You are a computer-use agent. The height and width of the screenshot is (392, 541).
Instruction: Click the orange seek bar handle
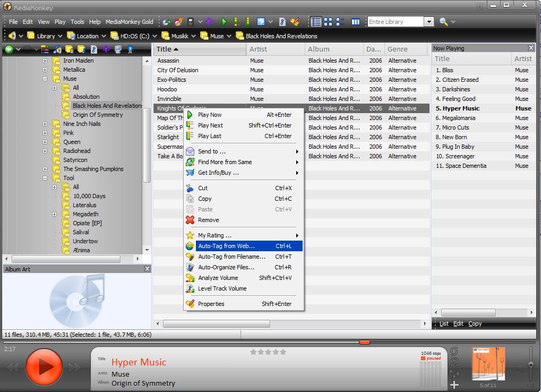[365, 342]
